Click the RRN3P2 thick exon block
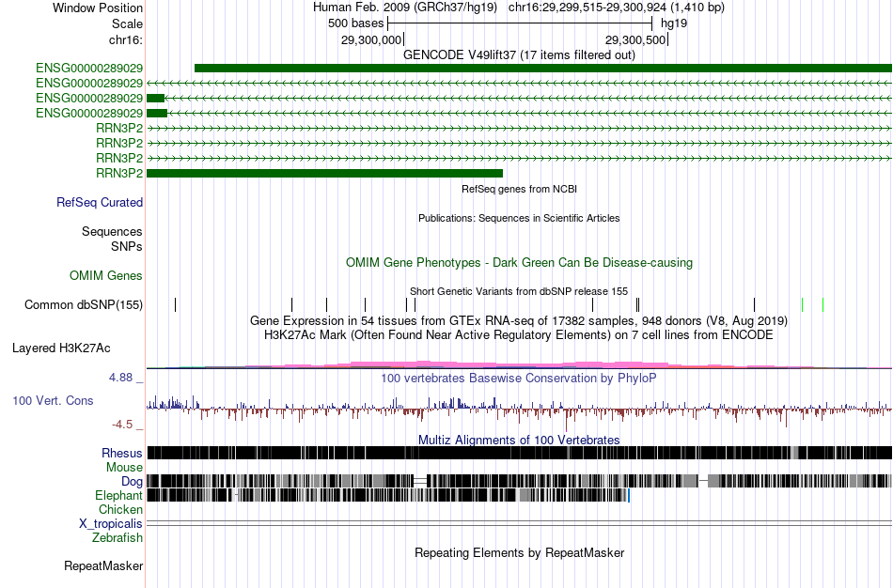893x588 pixels. 324,173
